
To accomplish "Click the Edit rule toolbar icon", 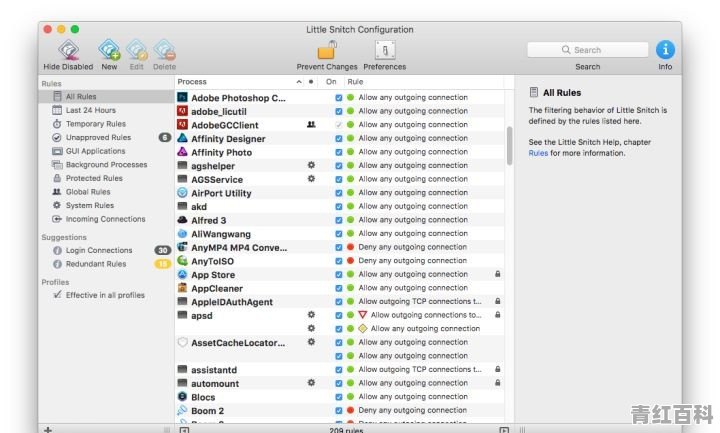I will click(x=137, y=50).
